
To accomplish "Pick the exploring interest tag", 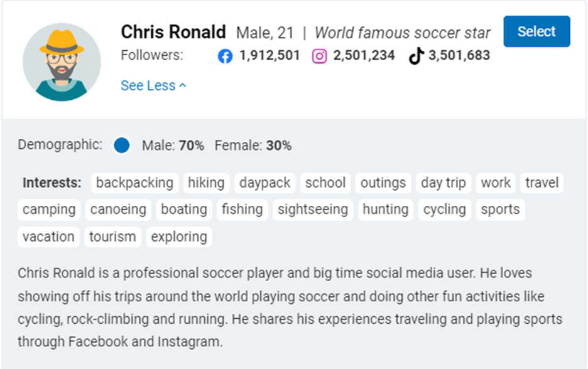I will [179, 237].
